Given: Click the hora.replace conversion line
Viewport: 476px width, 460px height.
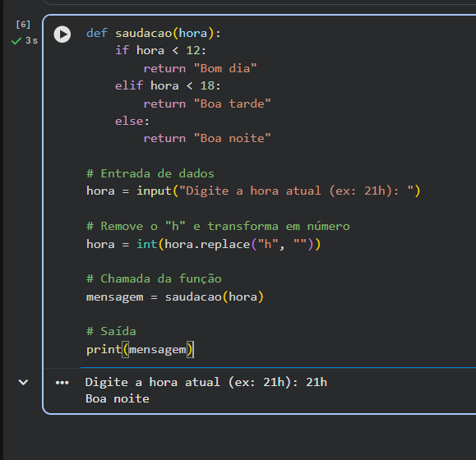Looking at the screenshot, I should pyautogui.click(x=203, y=244).
